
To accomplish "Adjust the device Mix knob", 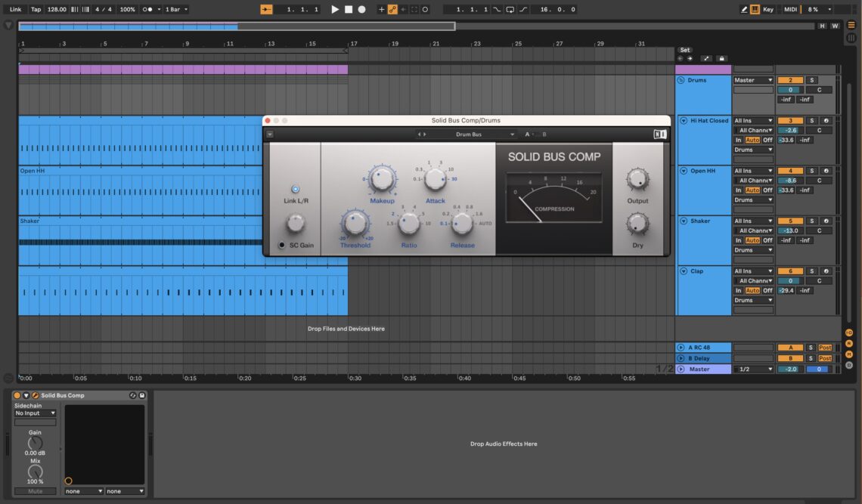I will coord(36,472).
